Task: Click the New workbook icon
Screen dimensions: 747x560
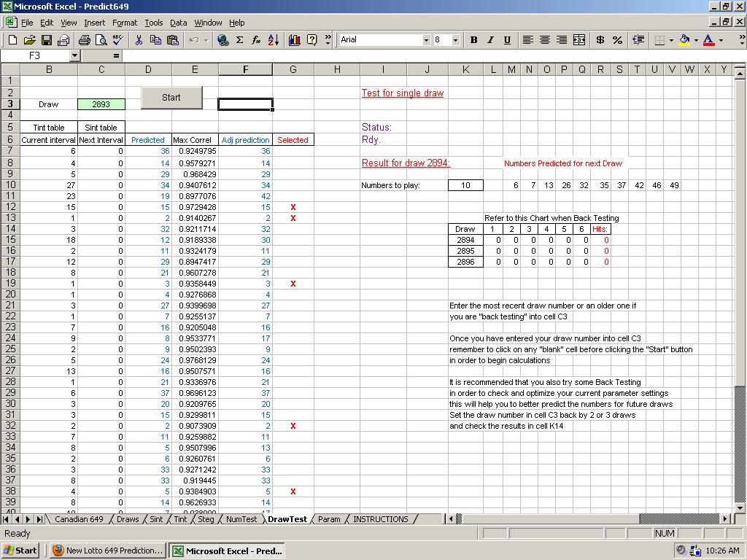Action: pyautogui.click(x=13, y=40)
